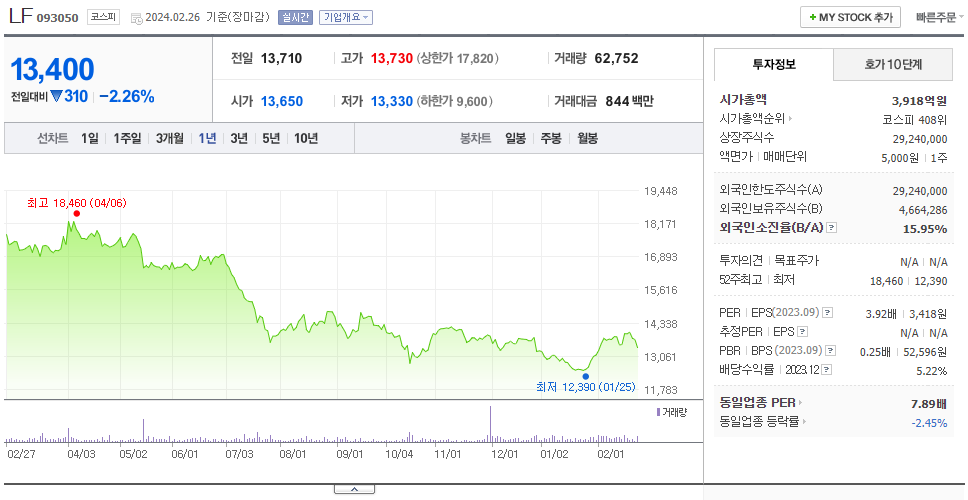
Task: Click the 동일업종 PER value 7.89배
Action: [929, 404]
